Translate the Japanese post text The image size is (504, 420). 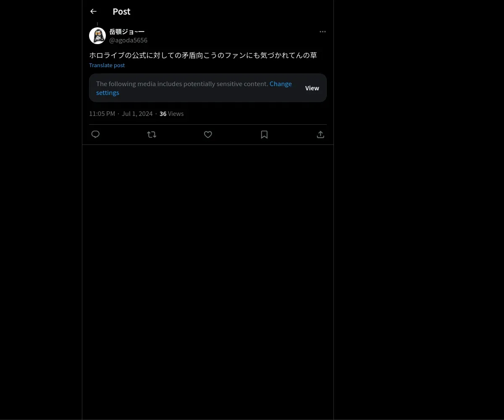(107, 65)
